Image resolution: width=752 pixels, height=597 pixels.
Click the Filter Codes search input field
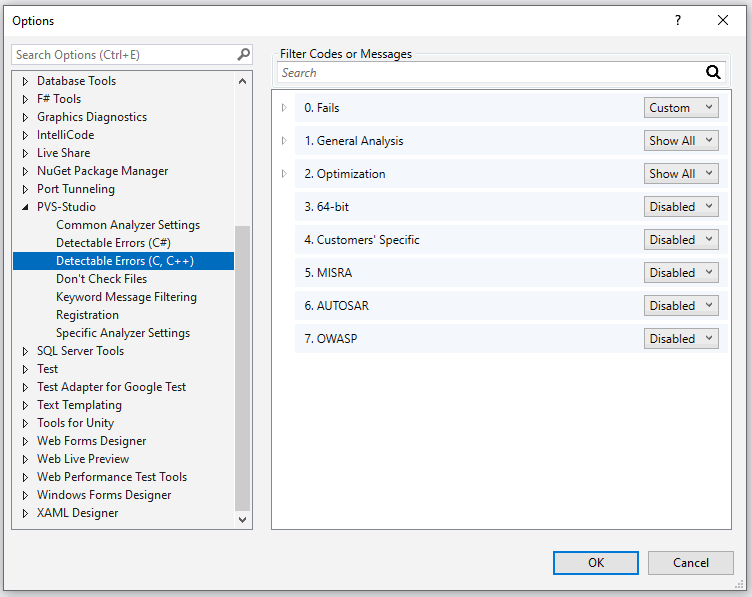490,73
